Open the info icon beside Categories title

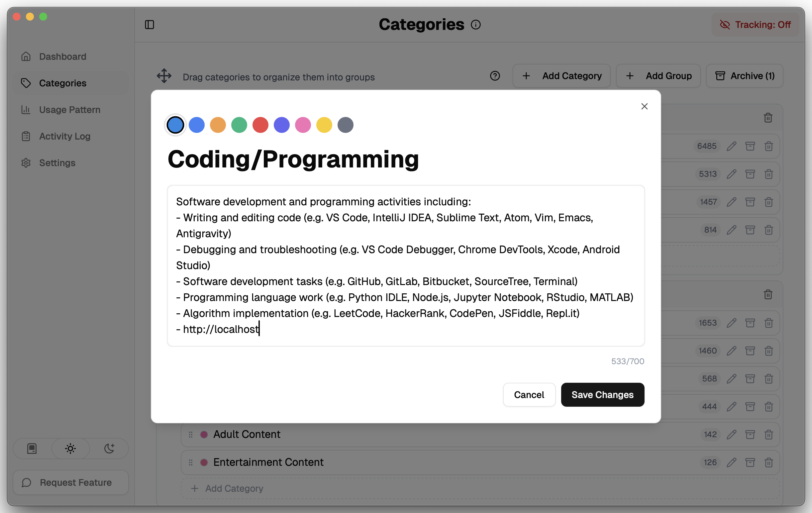[x=475, y=24]
